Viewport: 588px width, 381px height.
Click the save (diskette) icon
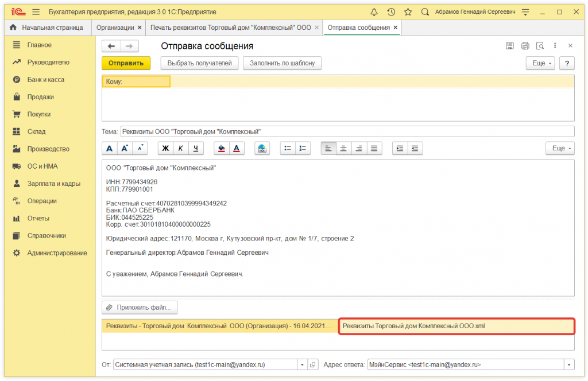[x=509, y=46]
